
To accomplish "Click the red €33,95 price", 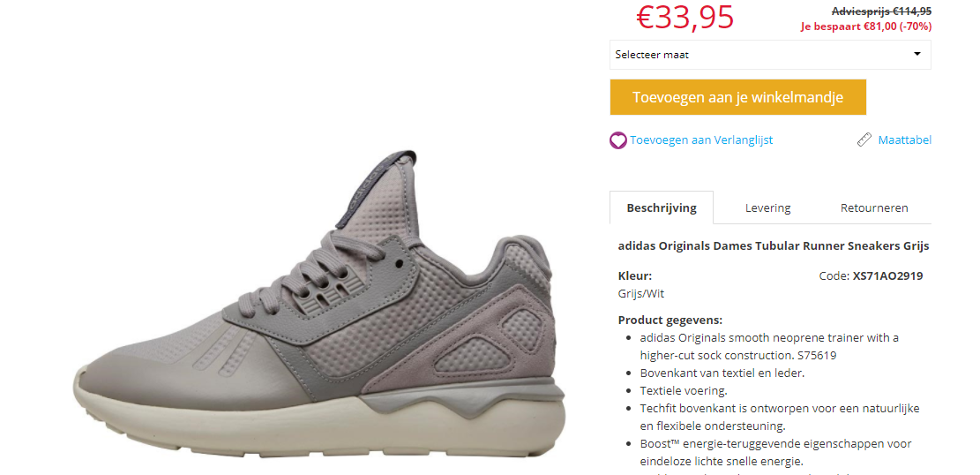I will (685, 17).
